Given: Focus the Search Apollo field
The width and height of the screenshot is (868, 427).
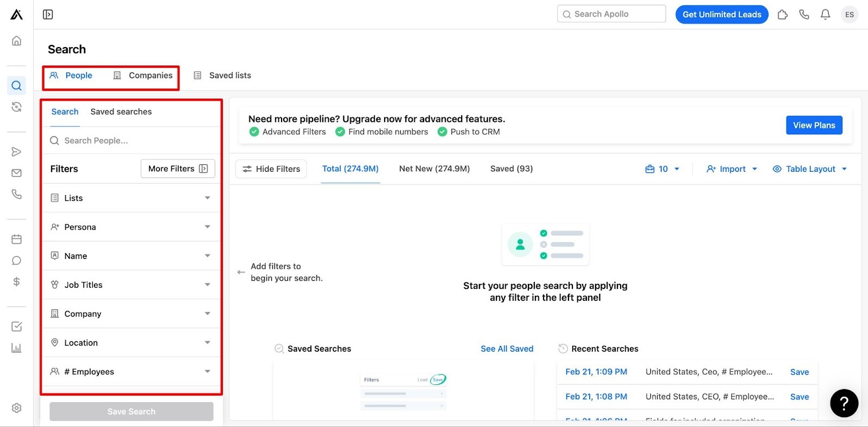Looking at the screenshot, I should (x=611, y=14).
